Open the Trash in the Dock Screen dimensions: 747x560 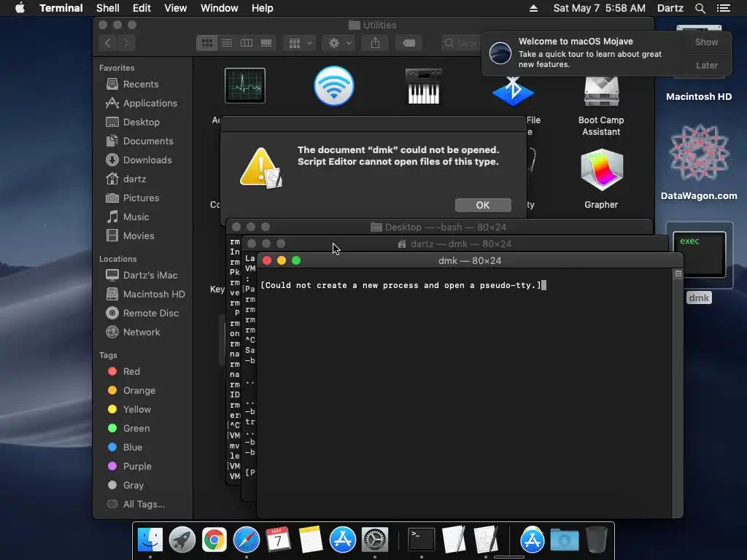(x=597, y=540)
